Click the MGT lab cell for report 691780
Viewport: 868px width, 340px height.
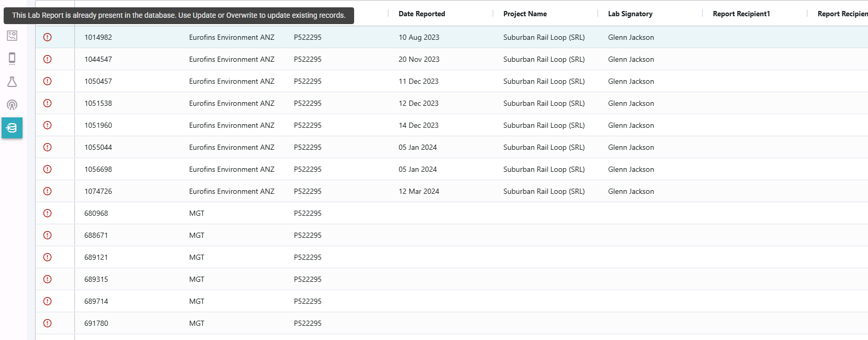pos(197,323)
